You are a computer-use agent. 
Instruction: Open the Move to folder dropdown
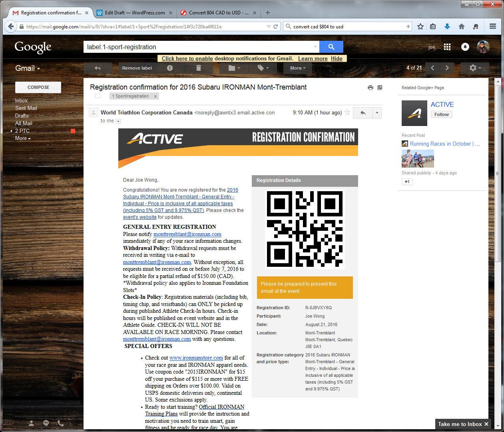click(234, 68)
